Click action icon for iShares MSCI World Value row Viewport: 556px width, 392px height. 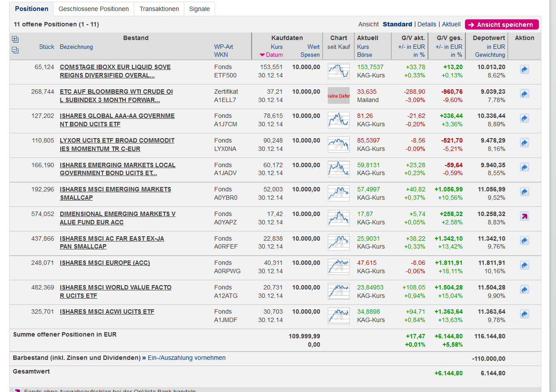click(x=524, y=289)
